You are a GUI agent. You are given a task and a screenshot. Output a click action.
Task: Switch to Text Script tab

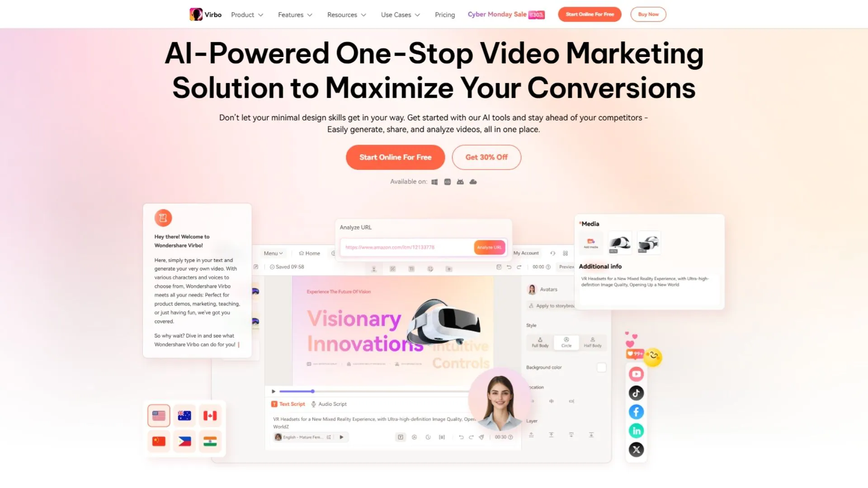289,404
